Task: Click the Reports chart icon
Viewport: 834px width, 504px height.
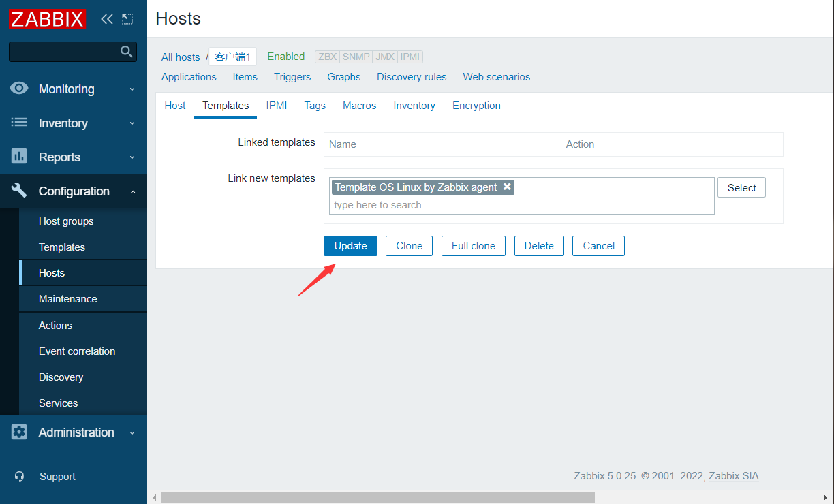Action: tap(19, 157)
